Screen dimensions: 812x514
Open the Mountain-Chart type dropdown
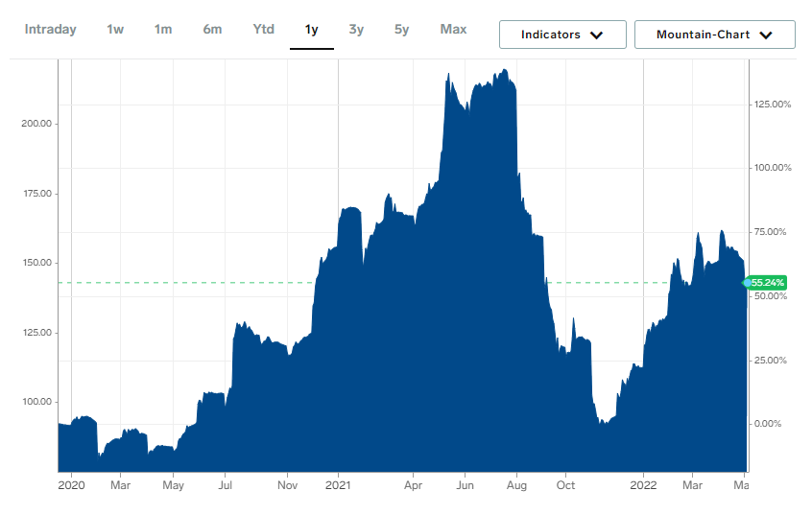coord(714,35)
